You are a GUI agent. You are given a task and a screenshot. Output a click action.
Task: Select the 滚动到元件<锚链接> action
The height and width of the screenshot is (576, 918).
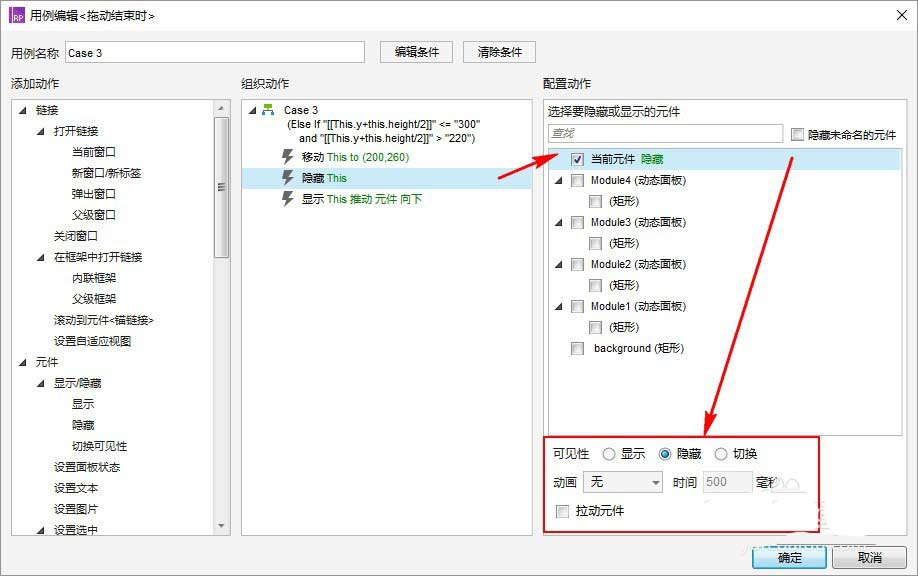click(x=104, y=320)
